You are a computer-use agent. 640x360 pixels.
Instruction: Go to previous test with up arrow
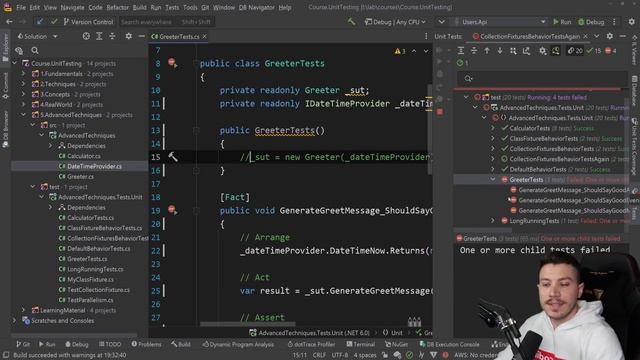pyautogui.click(x=487, y=51)
